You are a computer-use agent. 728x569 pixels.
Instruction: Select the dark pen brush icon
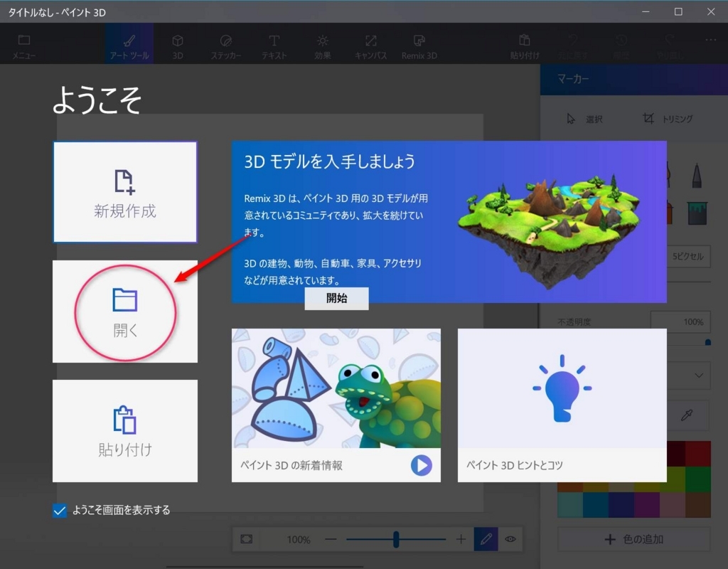tap(697, 175)
